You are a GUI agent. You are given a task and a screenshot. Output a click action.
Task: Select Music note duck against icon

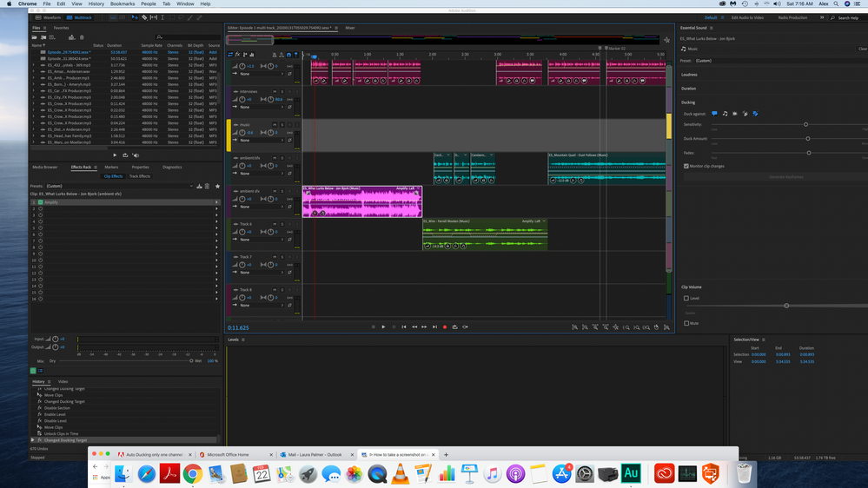[x=726, y=114]
